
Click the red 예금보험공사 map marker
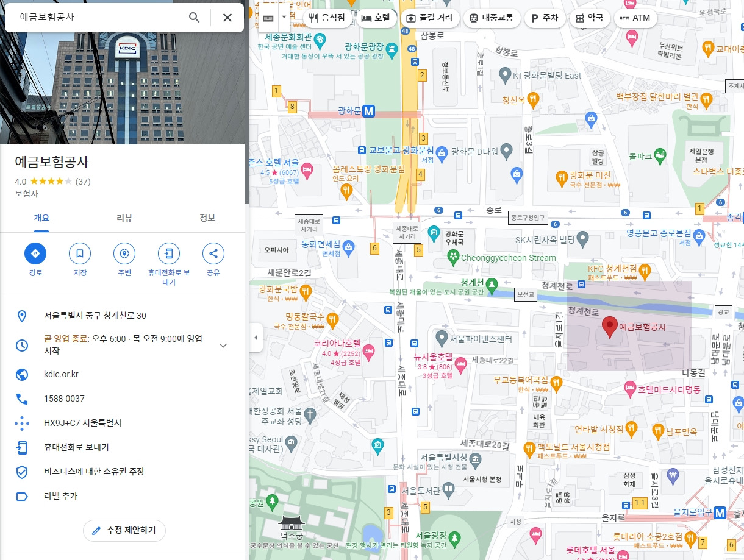(610, 325)
